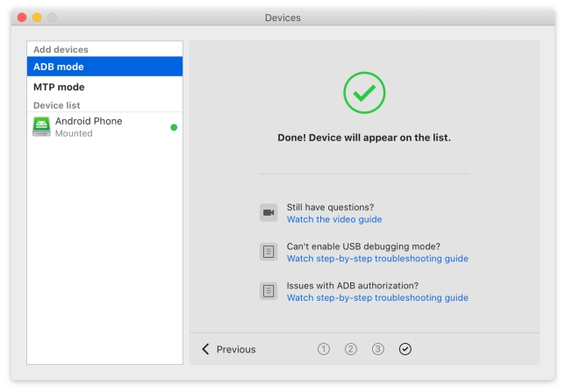Screen dimensions: 566x392
Task: Click the green mounted status dot
Action: (x=174, y=127)
